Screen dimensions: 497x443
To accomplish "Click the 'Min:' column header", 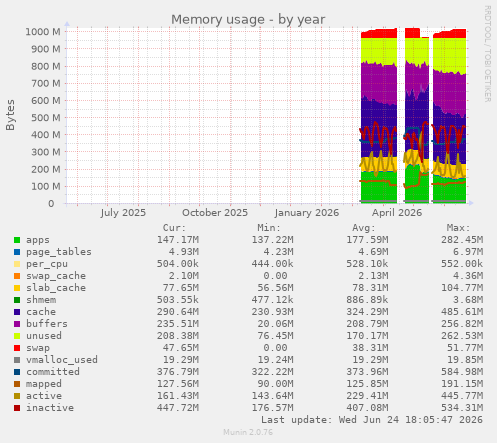I will [269, 228].
